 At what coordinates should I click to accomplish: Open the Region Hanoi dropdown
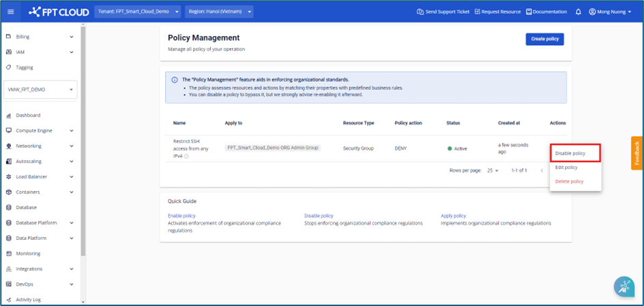pyautogui.click(x=219, y=12)
